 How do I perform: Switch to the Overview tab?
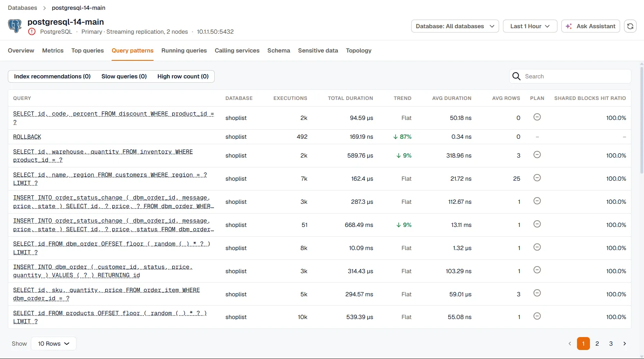(21, 51)
